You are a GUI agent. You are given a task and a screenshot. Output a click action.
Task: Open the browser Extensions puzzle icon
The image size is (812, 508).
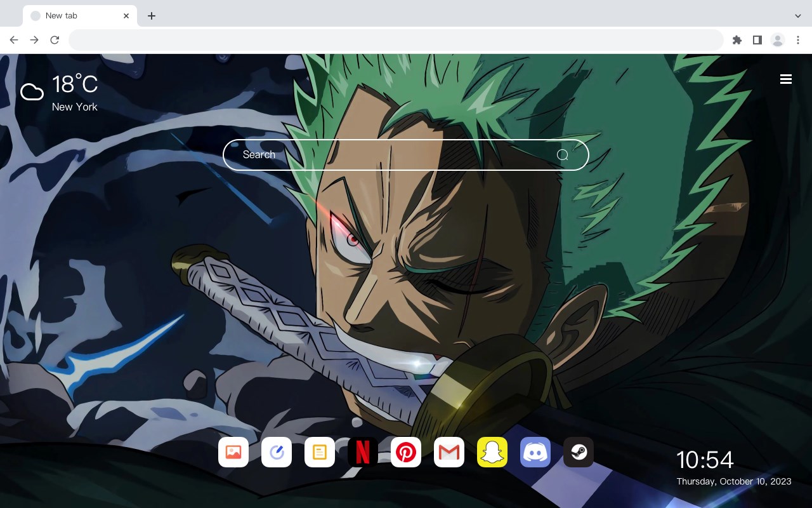(x=737, y=40)
